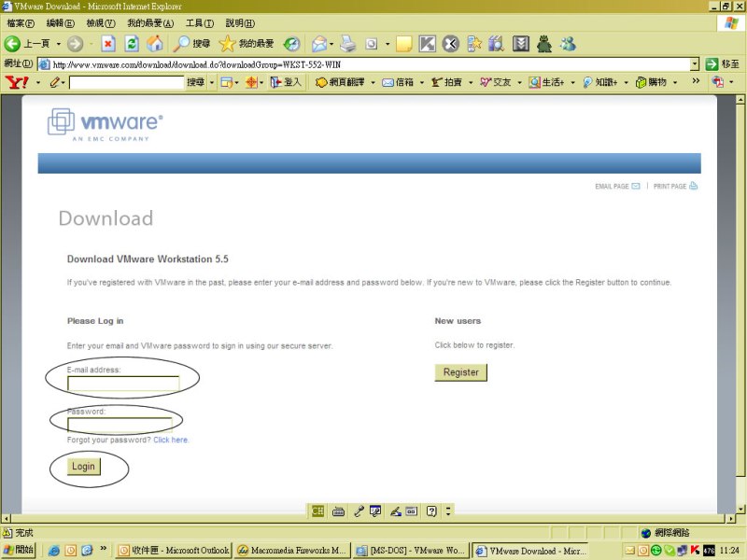Expand the 信箱 dropdown arrow

422,82
